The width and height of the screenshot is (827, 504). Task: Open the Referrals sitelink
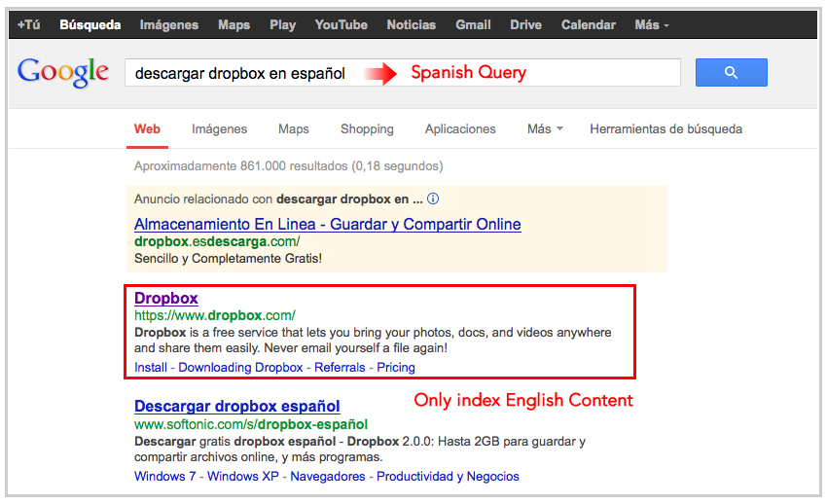(x=340, y=368)
